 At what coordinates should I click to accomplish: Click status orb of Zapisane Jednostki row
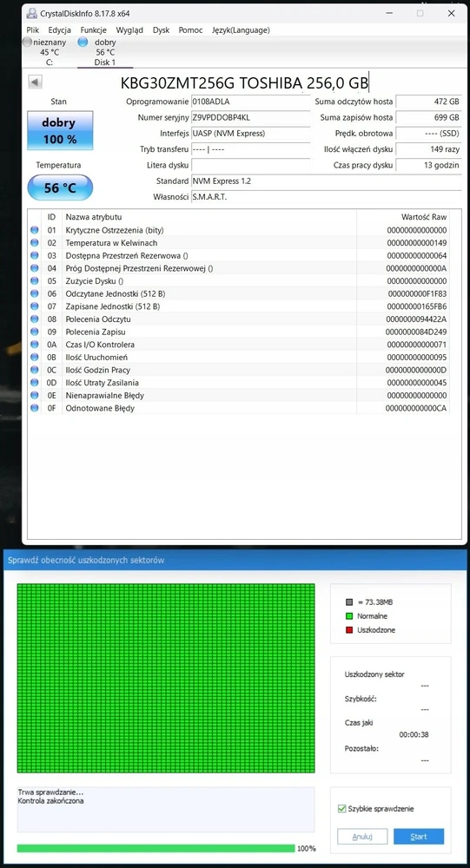[35, 306]
